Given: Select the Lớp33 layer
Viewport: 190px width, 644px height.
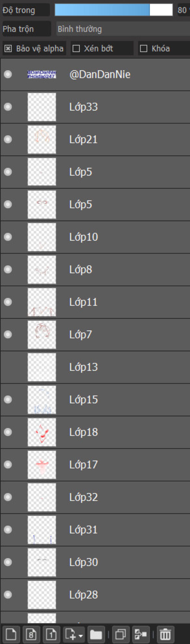Looking at the screenshot, I should pos(83,107).
